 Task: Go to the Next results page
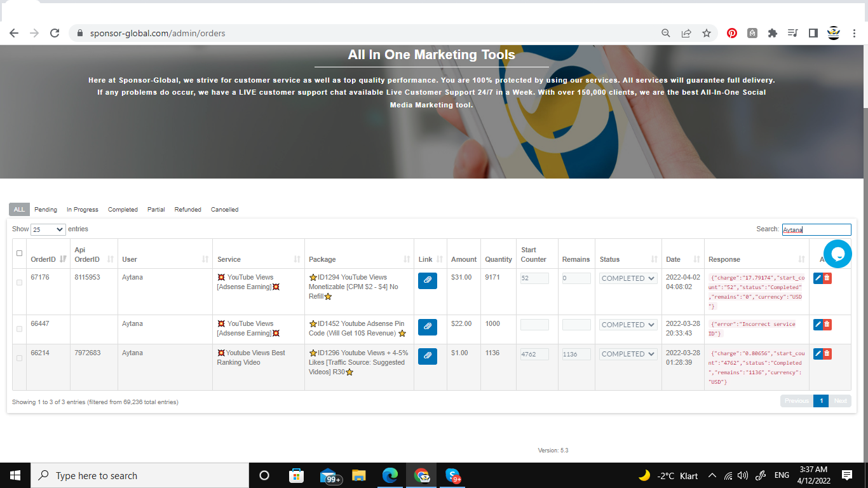click(x=840, y=401)
